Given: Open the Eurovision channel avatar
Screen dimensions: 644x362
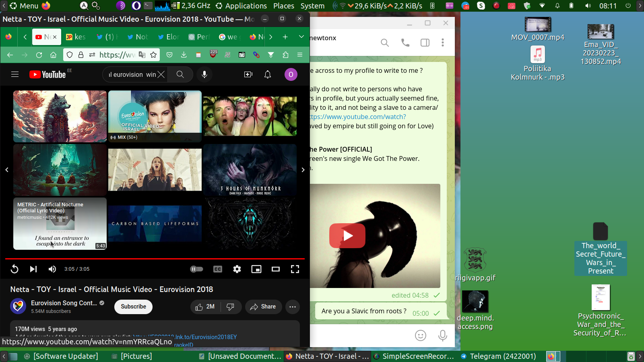Looking at the screenshot, I should [x=18, y=306].
